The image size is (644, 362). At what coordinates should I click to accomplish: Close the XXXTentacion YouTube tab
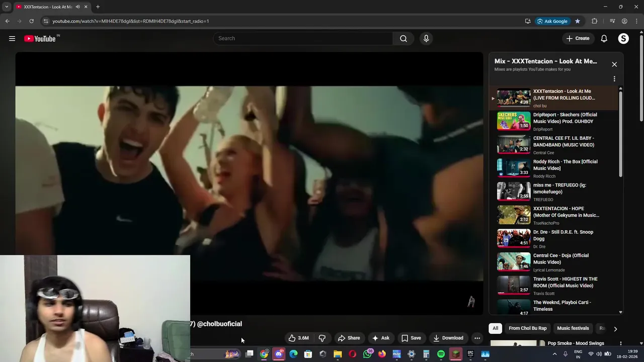click(x=86, y=7)
